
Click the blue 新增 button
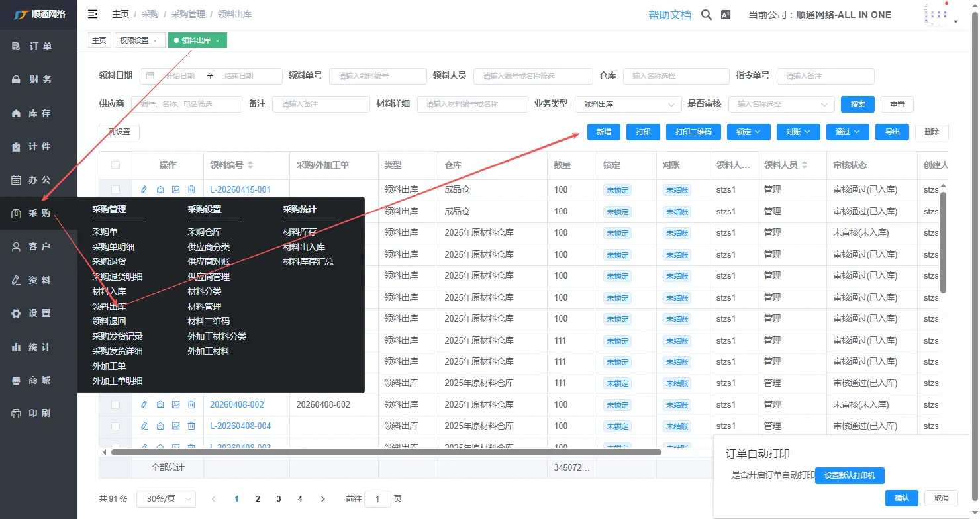coord(603,132)
